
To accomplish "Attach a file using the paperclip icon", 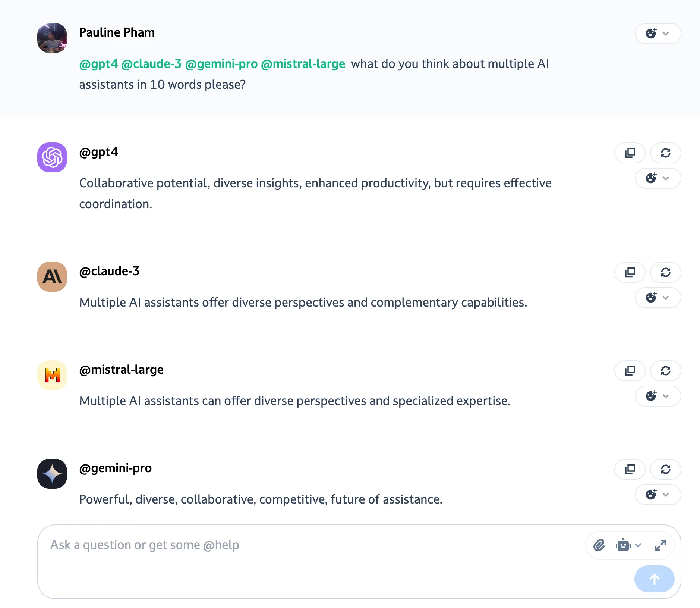I will 599,545.
